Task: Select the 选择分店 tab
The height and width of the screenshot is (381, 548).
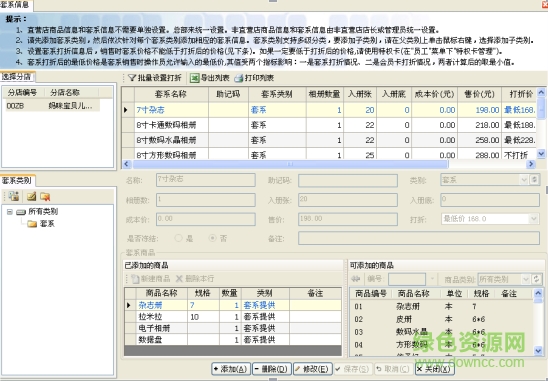Action: 17,77
